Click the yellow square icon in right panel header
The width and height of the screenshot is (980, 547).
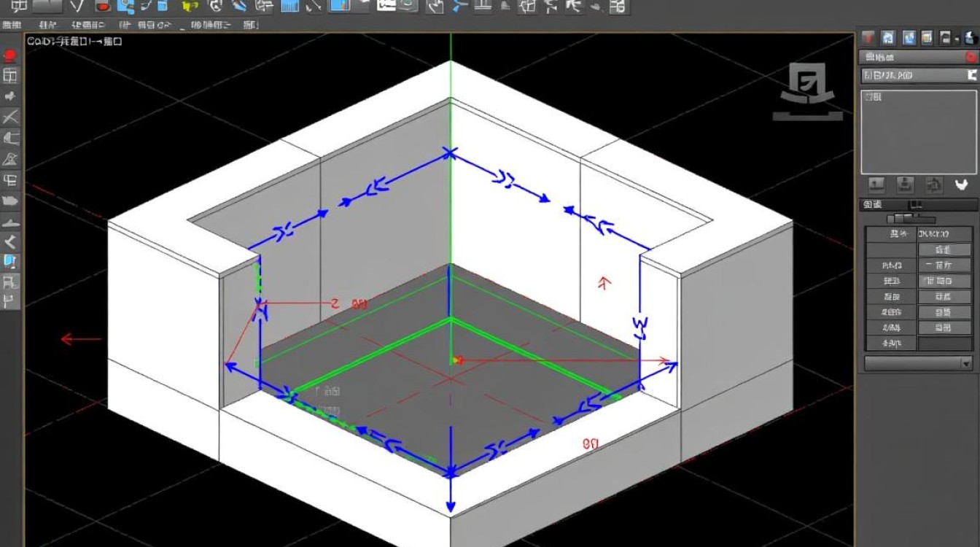(927, 37)
